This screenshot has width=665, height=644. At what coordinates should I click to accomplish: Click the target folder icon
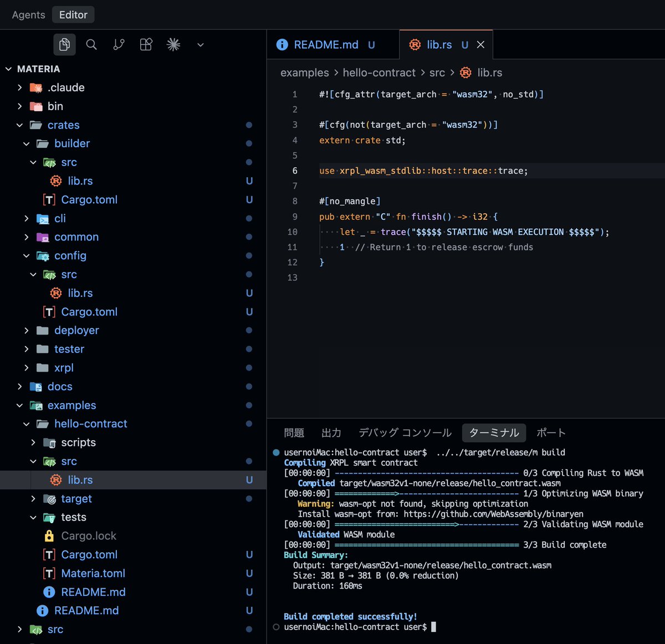pyautogui.click(x=49, y=499)
